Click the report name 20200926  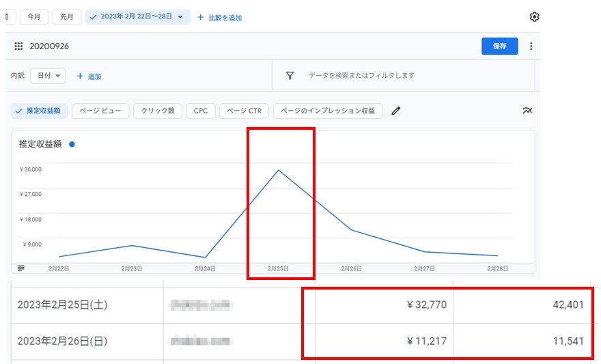[x=49, y=46]
